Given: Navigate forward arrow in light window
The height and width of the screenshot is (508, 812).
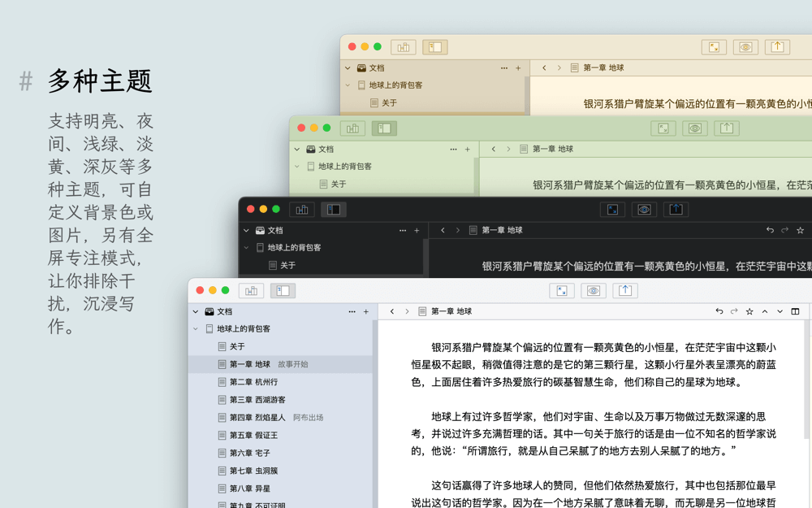Looking at the screenshot, I should tap(407, 311).
